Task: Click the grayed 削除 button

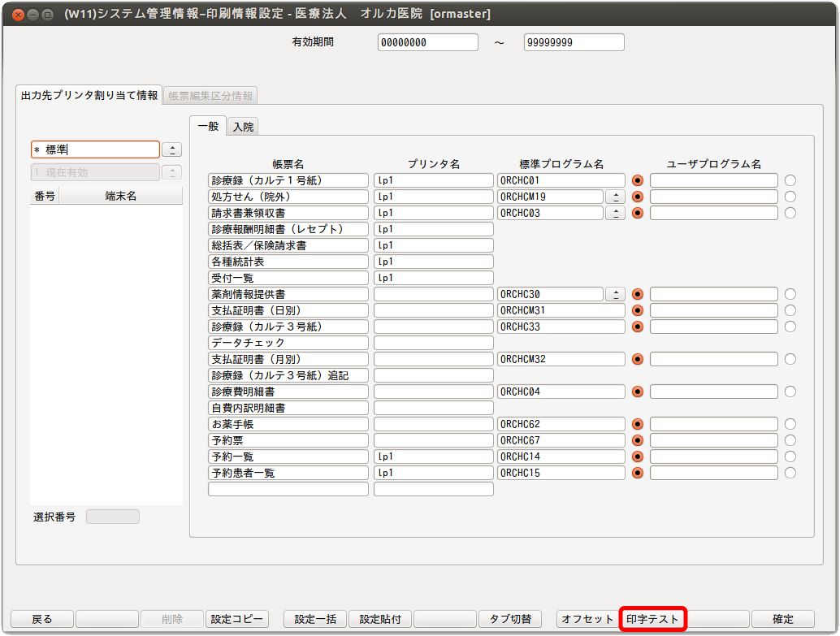Action: click(x=172, y=619)
